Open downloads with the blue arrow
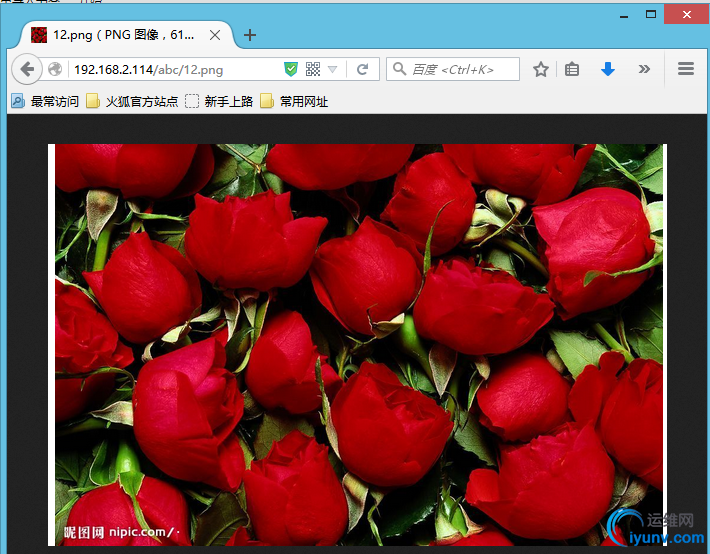 pyautogui.click(x=608, y=69)
